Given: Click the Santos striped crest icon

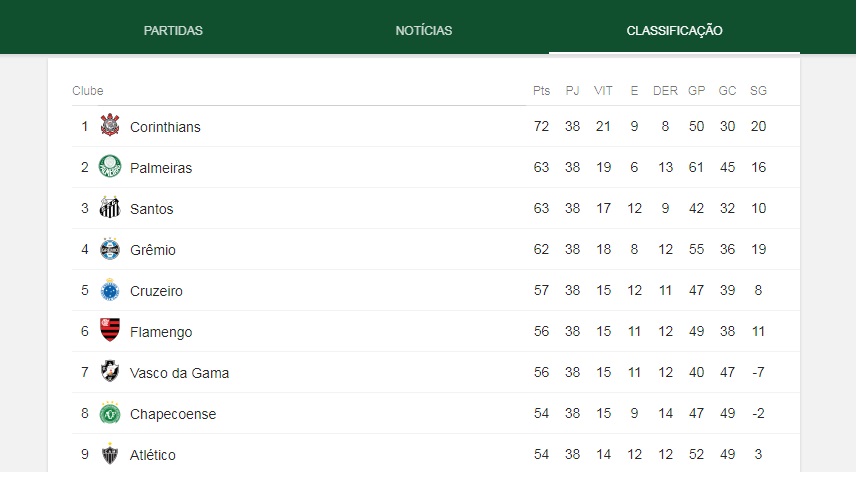Looking at the screenshot, I should click(110, 207).
